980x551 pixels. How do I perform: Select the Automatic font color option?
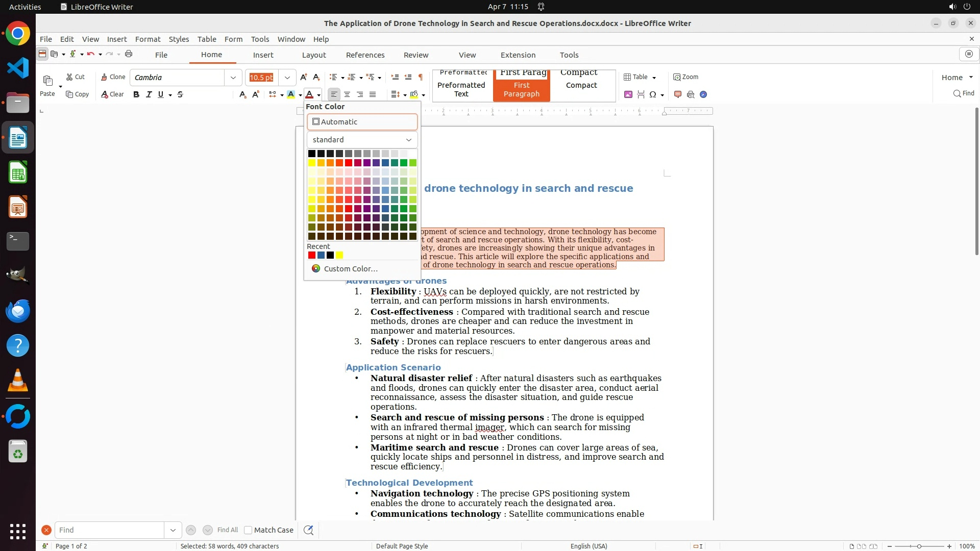coord(362,122)
